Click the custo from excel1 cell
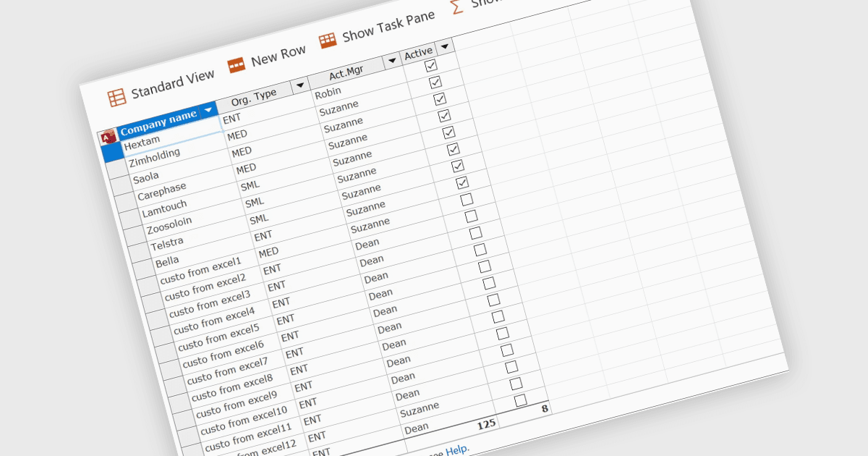This screenshot has height=456, width=868. coord(208,272)
